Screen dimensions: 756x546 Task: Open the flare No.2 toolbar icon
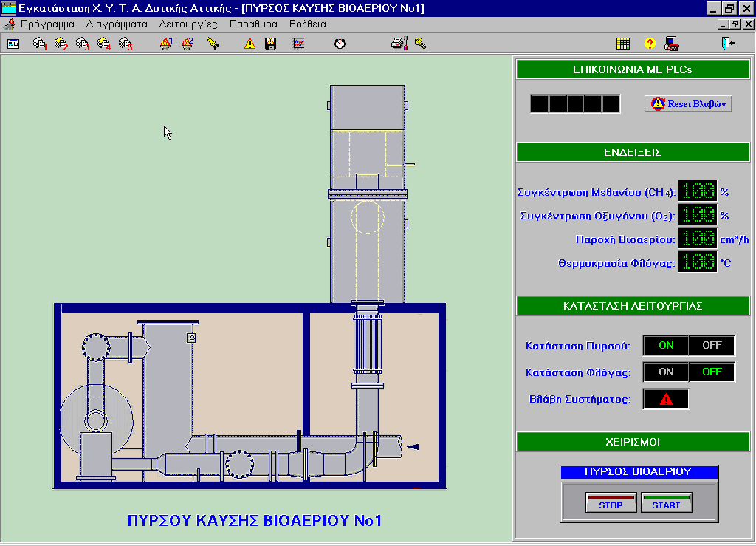click(x=188, y=44)
